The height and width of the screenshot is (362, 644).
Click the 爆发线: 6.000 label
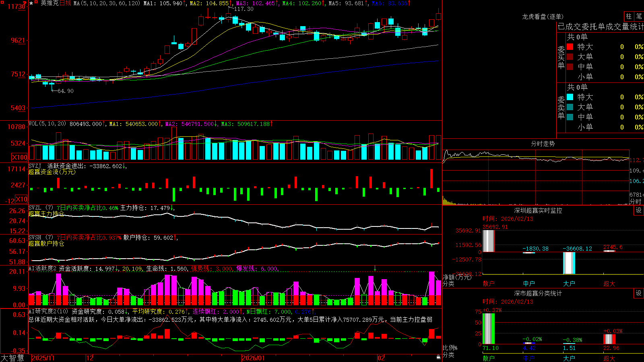(257, 268)
